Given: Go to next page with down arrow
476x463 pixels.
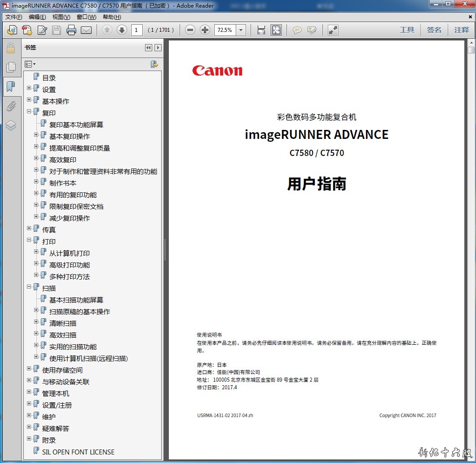Looking at the screenshot, I should click(122, 30).
